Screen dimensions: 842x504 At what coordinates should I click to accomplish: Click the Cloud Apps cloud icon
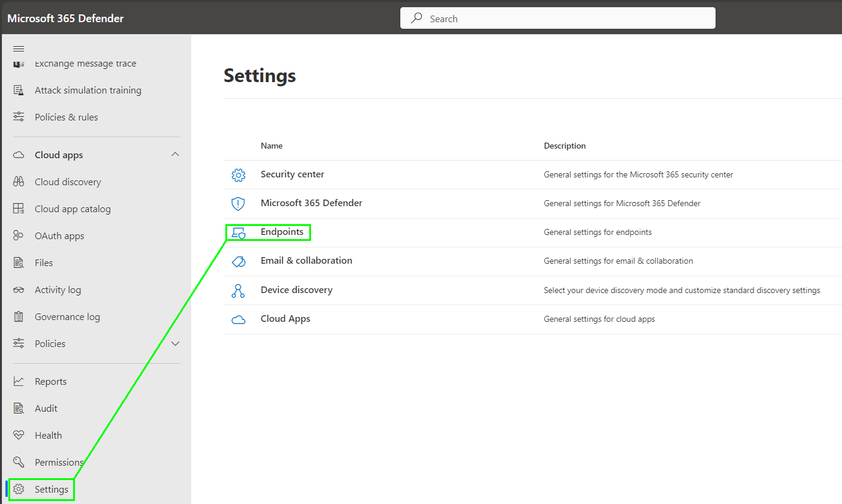[x=238, y=319]
